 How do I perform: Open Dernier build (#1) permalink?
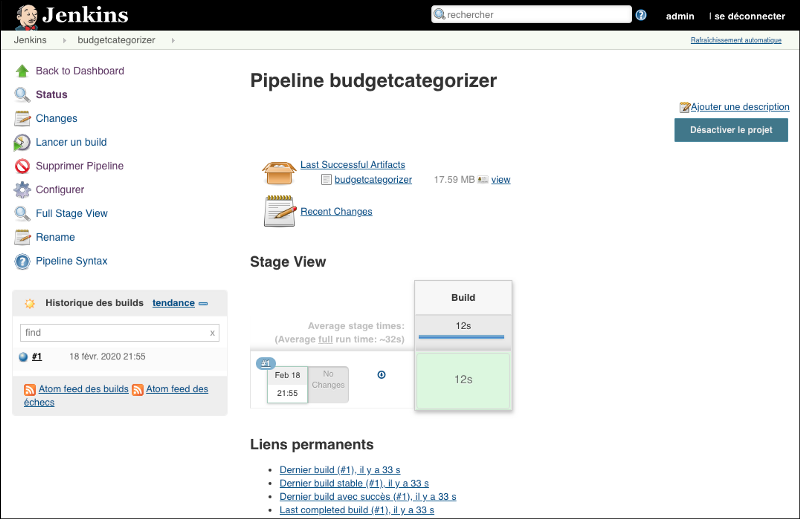340,470
